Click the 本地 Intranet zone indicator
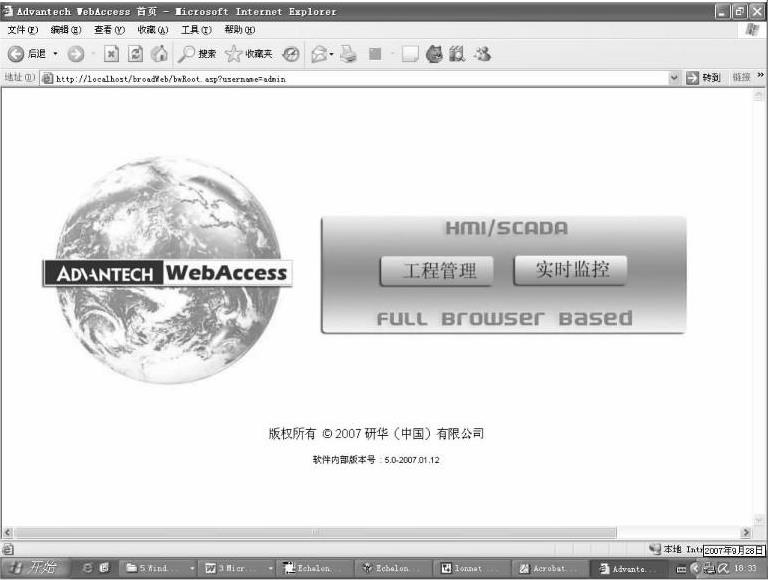This screenshot has height=580, width=768. click(676, 549)
